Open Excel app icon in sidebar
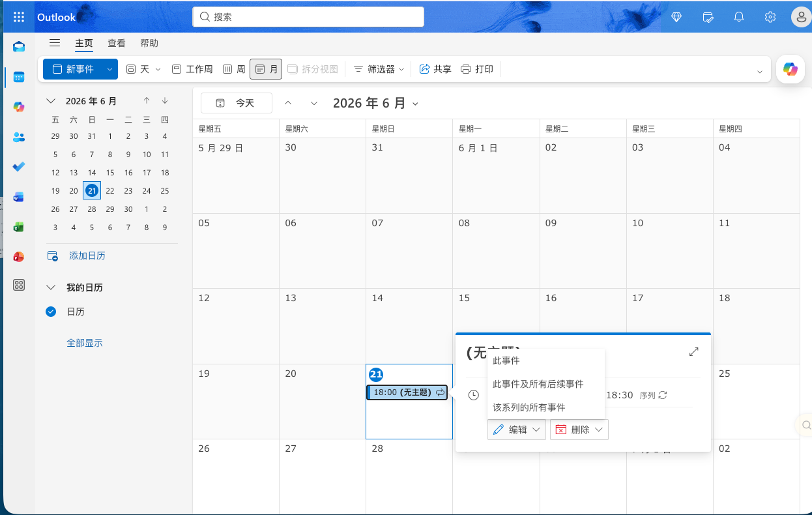Viewport: 812px width, 515px height. point(19,227)
